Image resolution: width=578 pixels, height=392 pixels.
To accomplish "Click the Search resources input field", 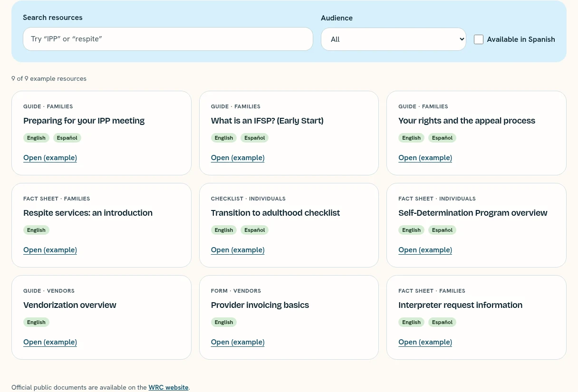I will click(168, 39).
